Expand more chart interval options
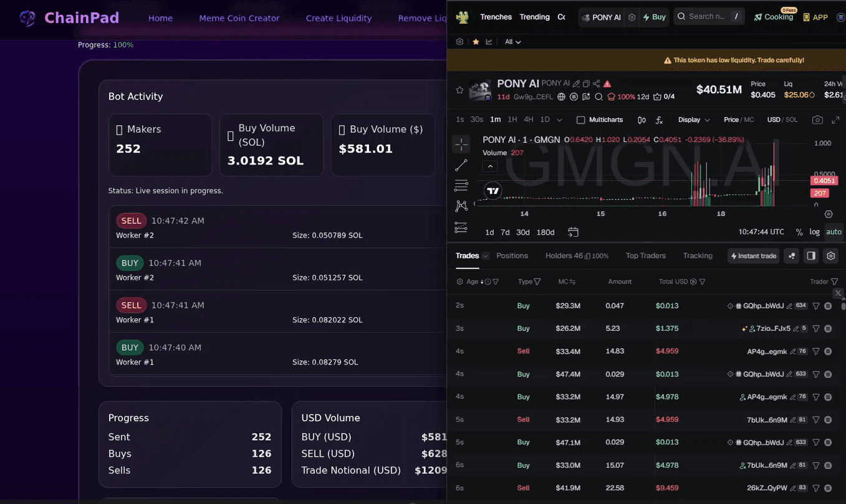Image resolution: width=846 pixels, height=504 pixels. tap(559, 120)
